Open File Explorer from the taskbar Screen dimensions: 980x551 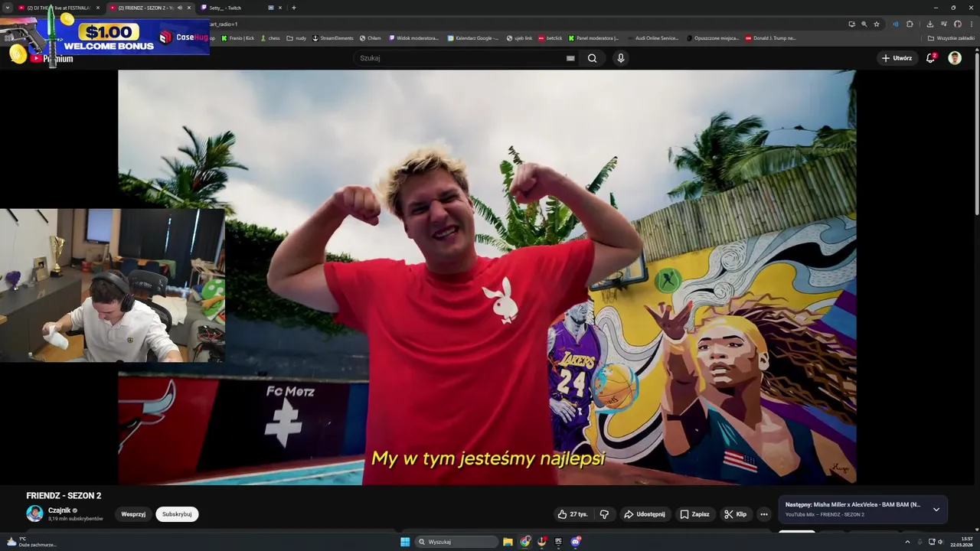(508, 542)
